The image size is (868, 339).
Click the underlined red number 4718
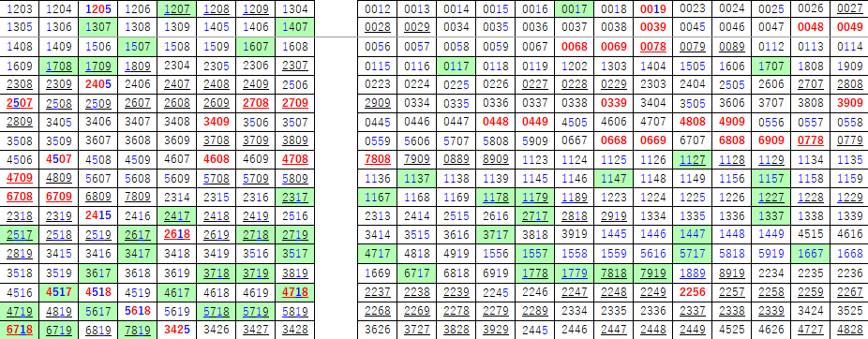[x=294, y=291]
